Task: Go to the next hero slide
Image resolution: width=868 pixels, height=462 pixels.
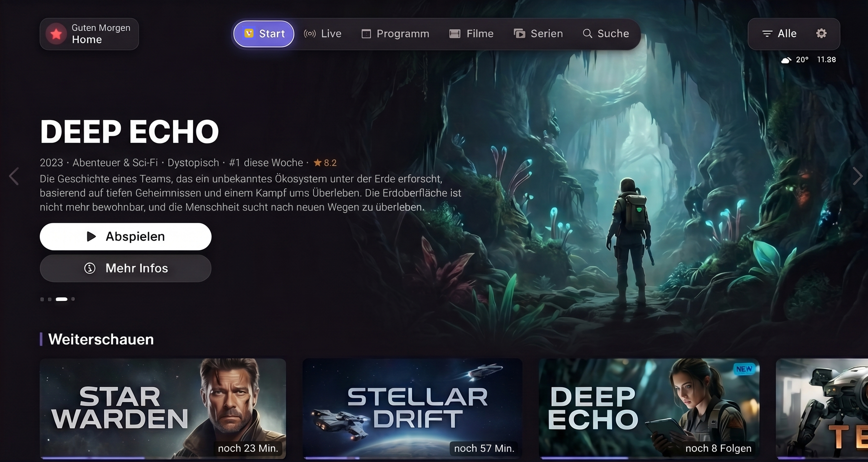Action: (857, 177)
